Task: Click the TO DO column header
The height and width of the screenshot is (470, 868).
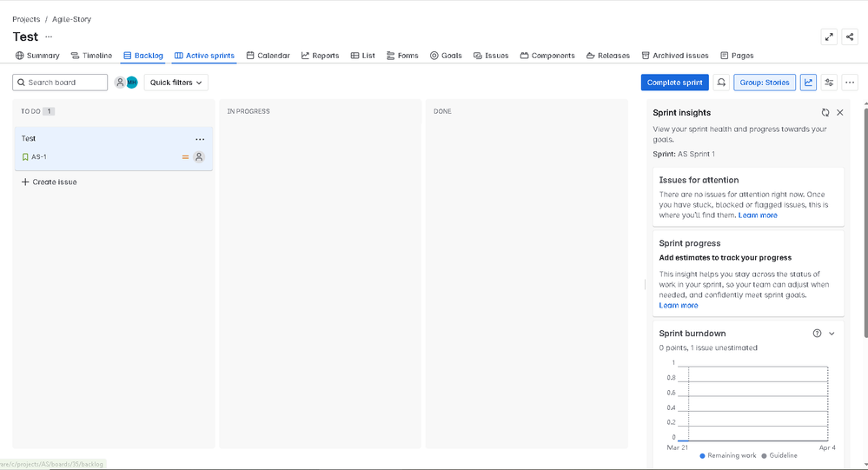Action: click(x=30, y=111)
